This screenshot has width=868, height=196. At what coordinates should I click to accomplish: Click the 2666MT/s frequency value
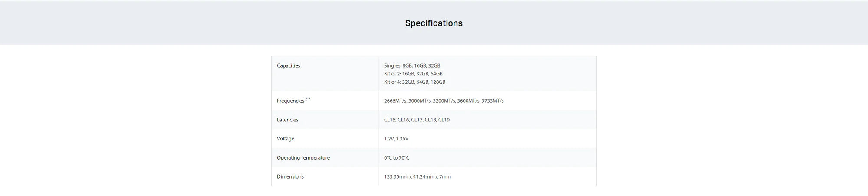395,101
